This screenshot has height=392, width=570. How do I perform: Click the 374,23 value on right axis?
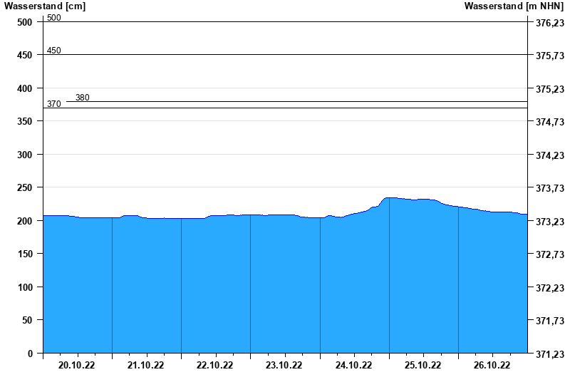[x=550, y=155]
